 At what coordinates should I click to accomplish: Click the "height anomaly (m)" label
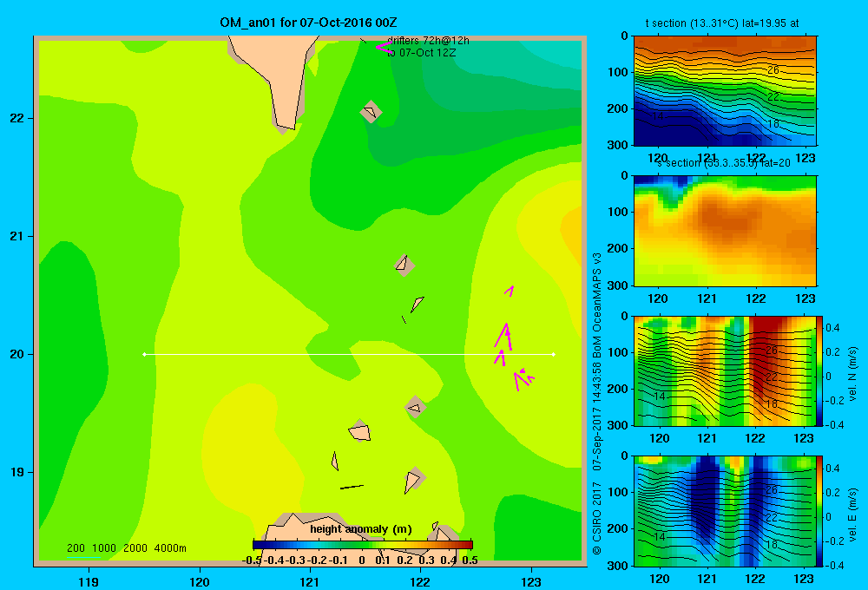tap(361, 529)
